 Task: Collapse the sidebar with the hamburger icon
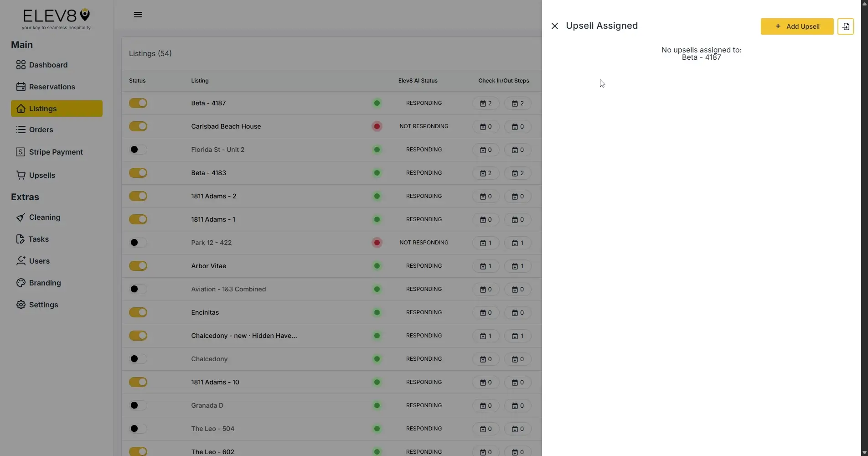point(138,14)
